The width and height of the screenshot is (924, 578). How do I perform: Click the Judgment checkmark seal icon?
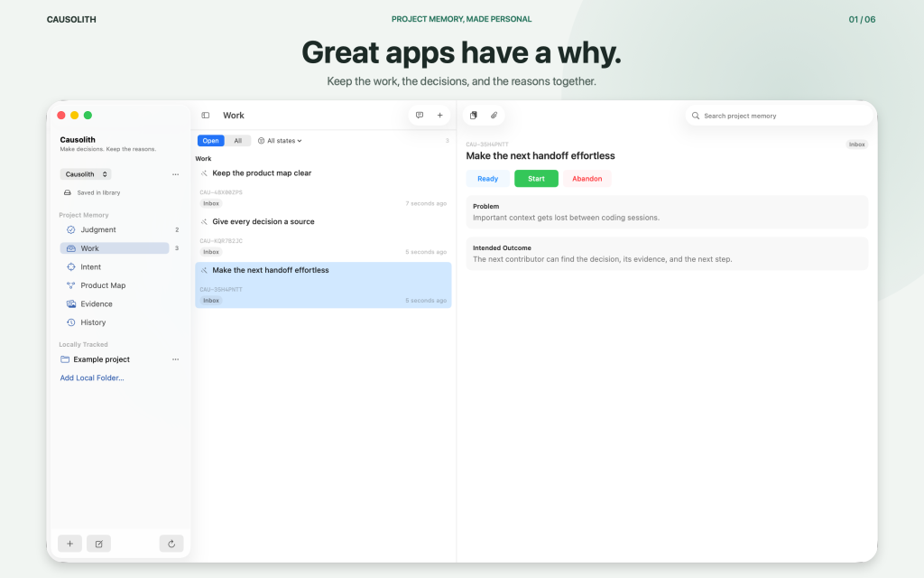pos(70,229)
